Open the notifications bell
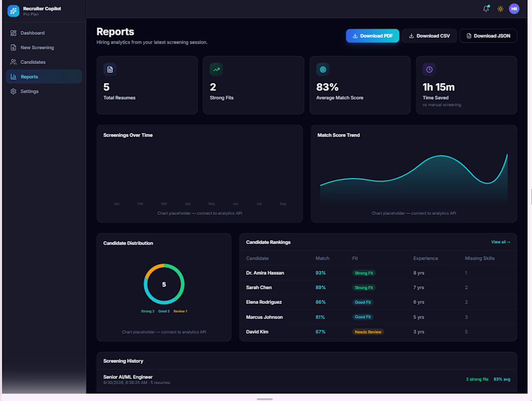Image resolution: width=532 pixels, height=401 pixels. point(486,9)
